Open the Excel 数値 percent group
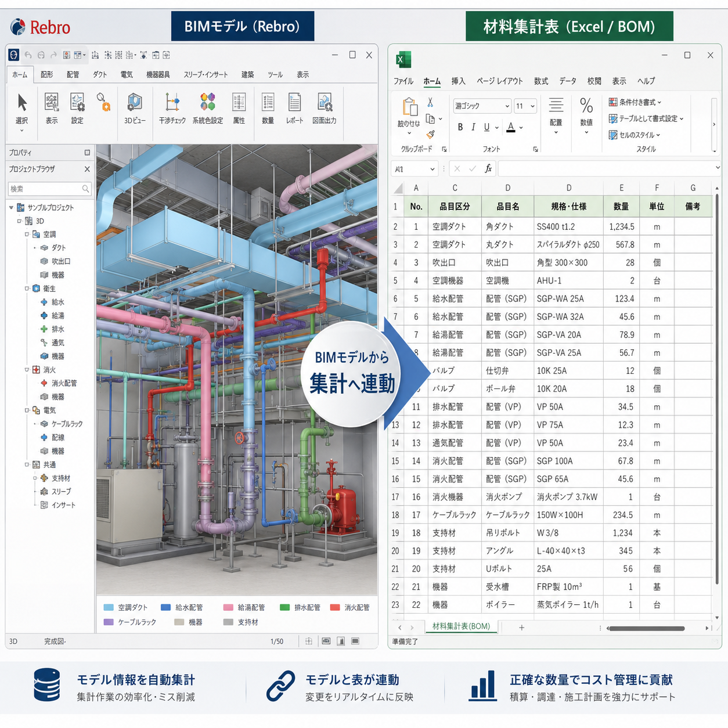This screenshot has width=728, height=728. (586, 116)
